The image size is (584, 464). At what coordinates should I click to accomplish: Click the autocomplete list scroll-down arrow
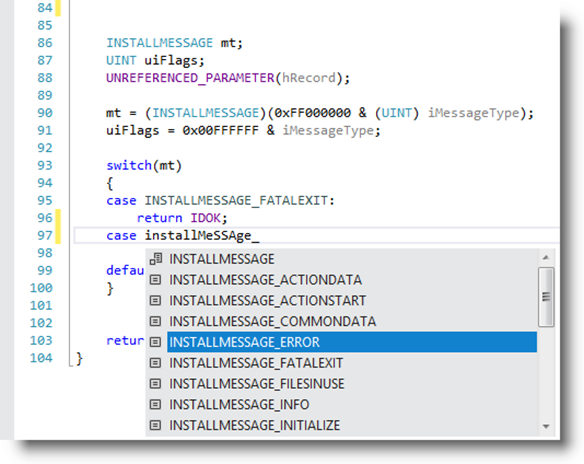click(546, 427)
